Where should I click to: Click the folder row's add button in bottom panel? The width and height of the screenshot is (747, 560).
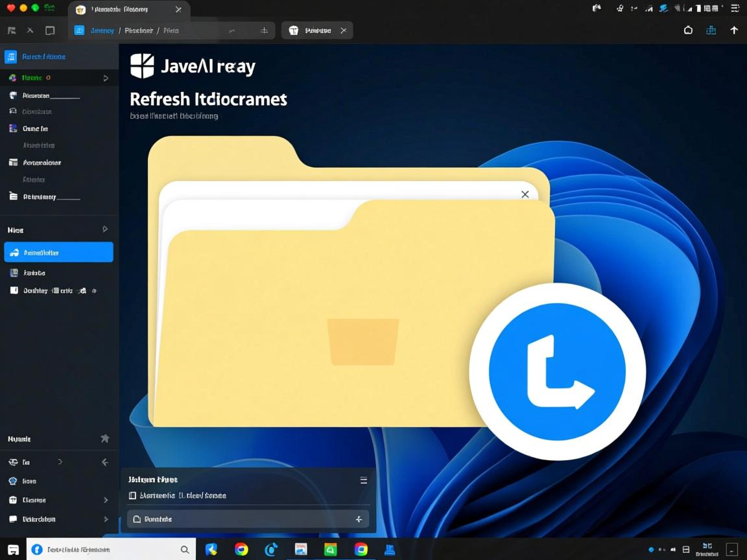[359, 519]
